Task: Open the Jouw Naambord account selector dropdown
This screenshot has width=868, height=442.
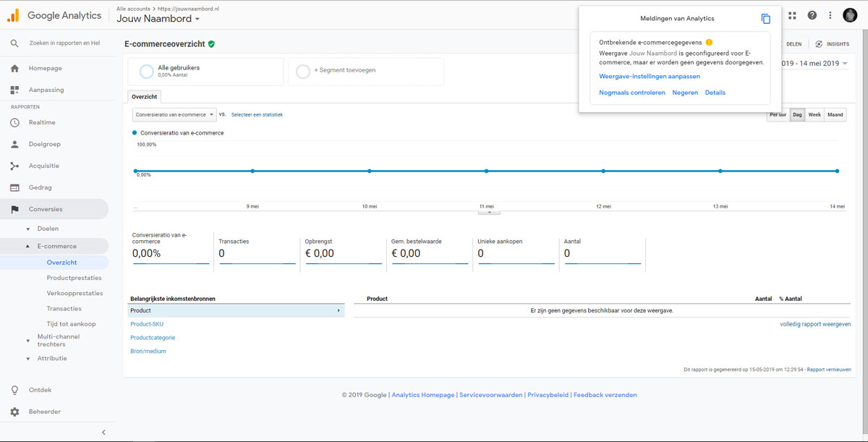Action: 158,19
